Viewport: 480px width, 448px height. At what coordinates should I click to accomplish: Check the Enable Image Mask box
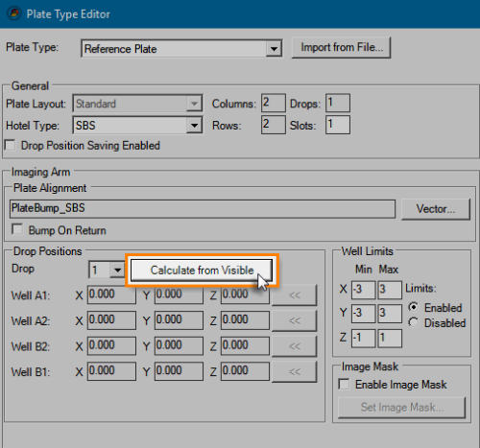(x=344, y=384)
